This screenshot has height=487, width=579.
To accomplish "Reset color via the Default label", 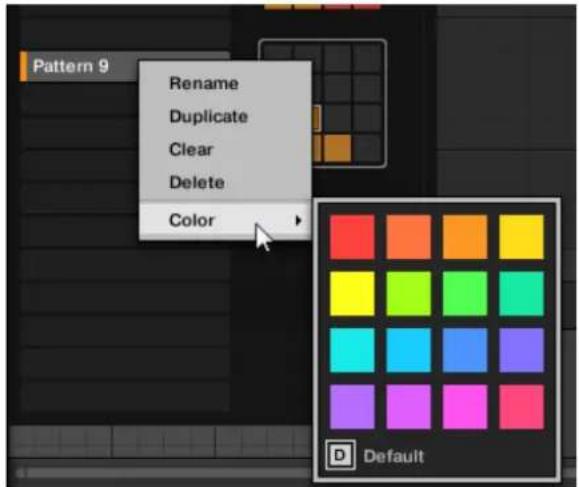I will coord(394,456).
